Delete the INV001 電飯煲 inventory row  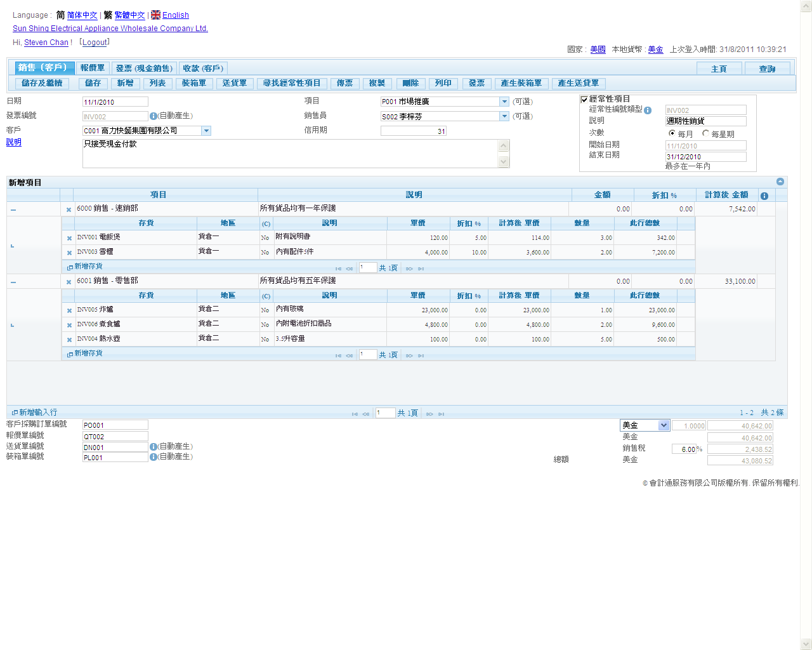[x=69, y=239]
